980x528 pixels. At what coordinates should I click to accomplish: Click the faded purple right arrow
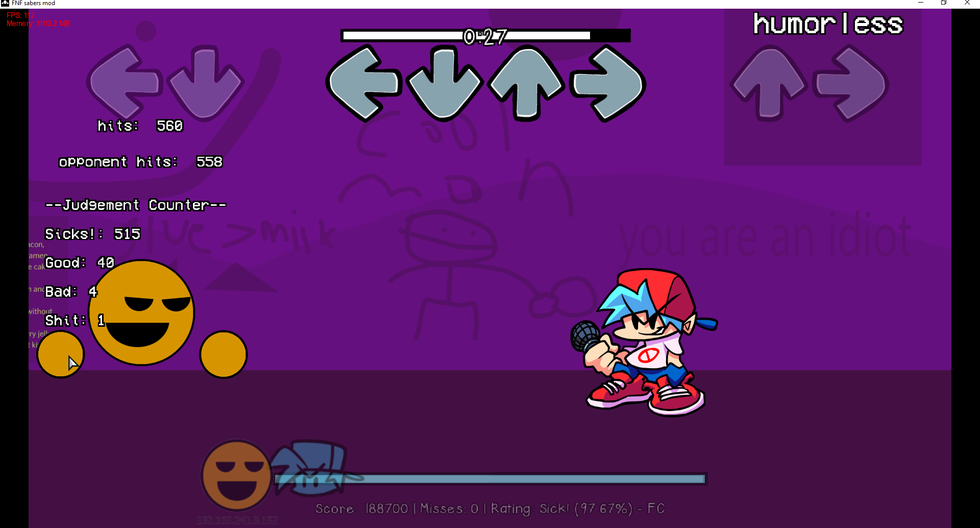851,83
